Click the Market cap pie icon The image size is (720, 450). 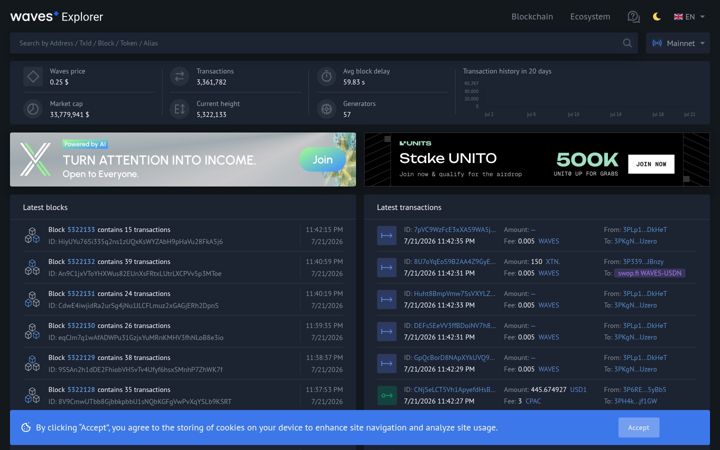(x=33, y=109)
